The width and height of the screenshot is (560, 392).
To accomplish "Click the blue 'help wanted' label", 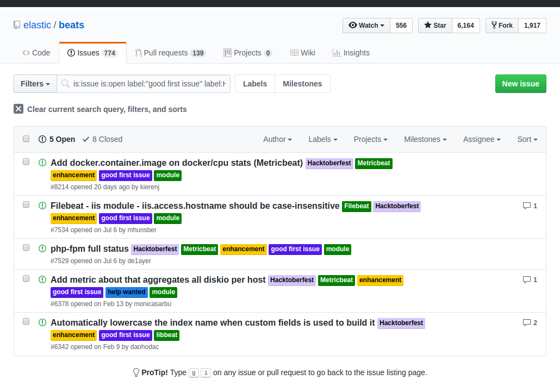I will (127, 292).
